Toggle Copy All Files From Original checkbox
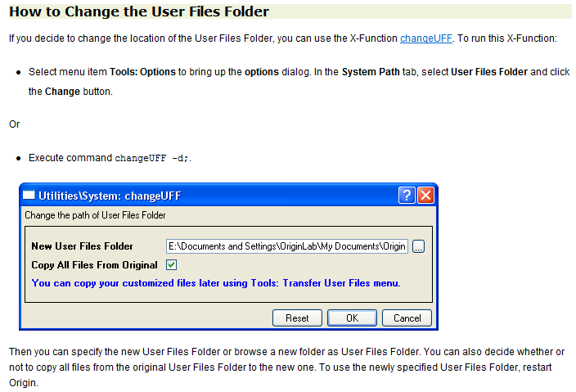 (x=172, y=264)
